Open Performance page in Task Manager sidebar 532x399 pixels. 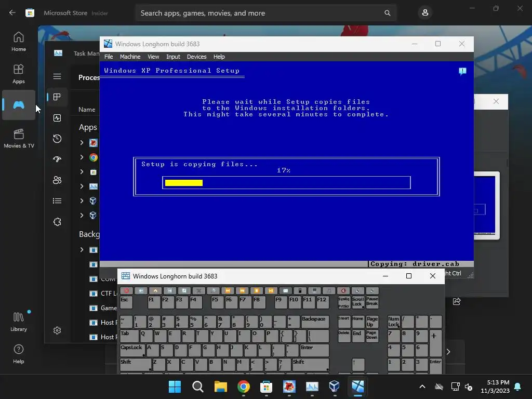click(x=57, y=118)
